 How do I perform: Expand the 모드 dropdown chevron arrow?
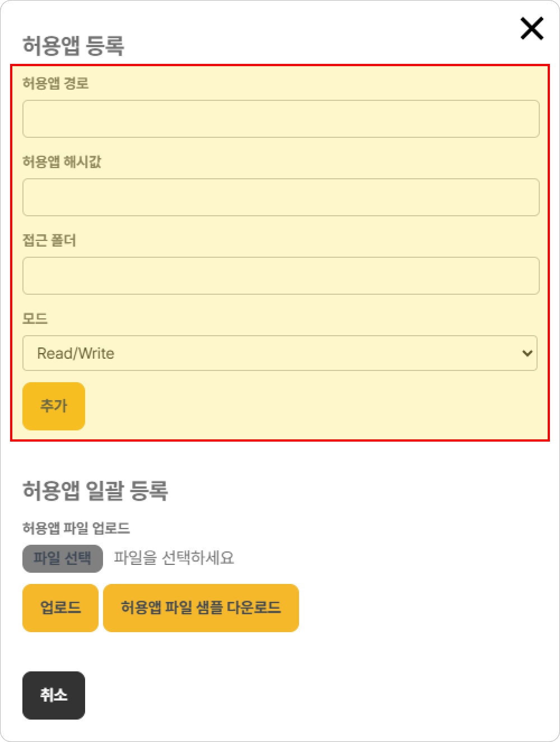click(526, 353)
